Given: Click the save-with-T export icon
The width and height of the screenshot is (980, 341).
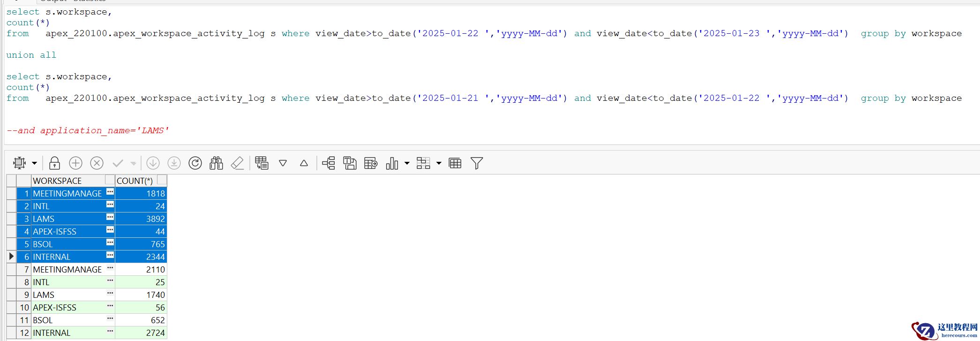Looking at the screenshot, I should pos(350,163).
